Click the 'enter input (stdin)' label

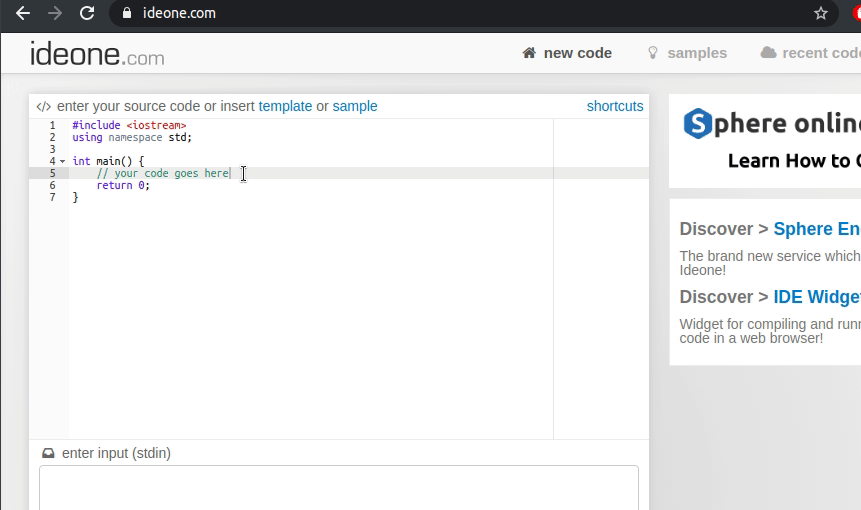(x=116, y=453)
